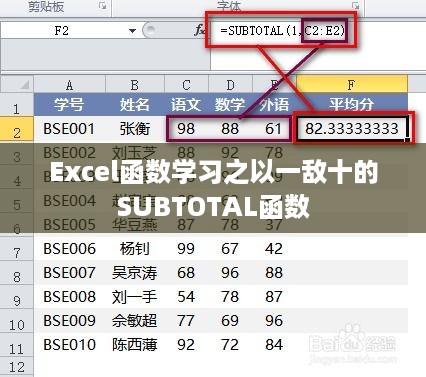The image size is (426, 377).
Task: Click the name cell 吴京涛
Action: point(134,273)
